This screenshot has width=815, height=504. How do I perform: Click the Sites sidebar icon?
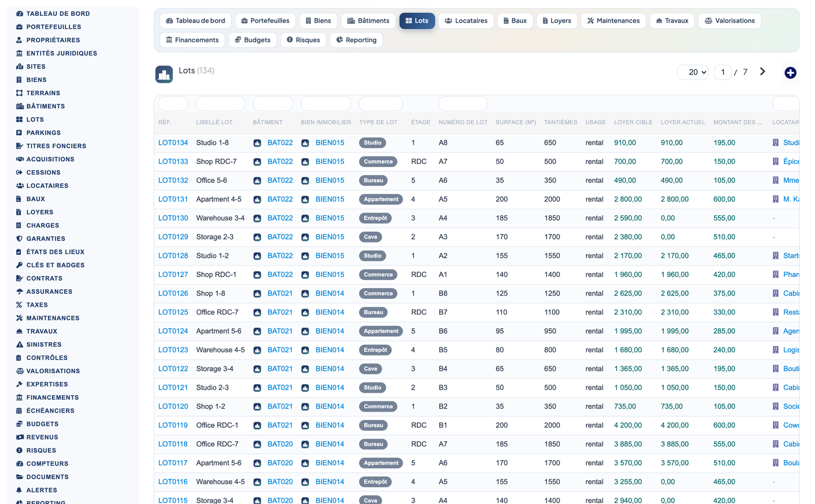pyautogui.click(x=20, y=67)
